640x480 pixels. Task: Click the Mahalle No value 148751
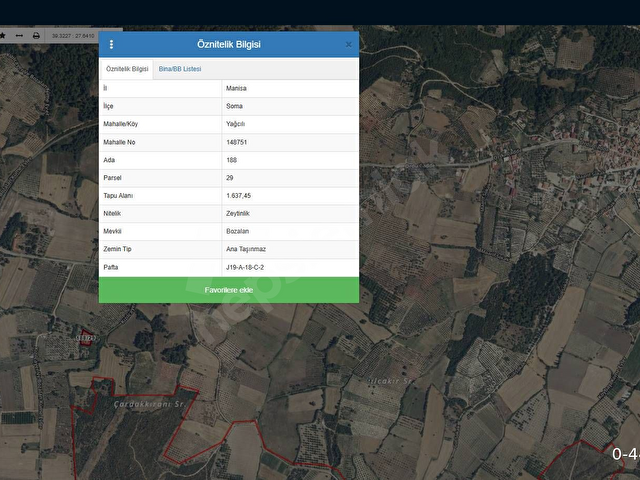click(237, 142)
